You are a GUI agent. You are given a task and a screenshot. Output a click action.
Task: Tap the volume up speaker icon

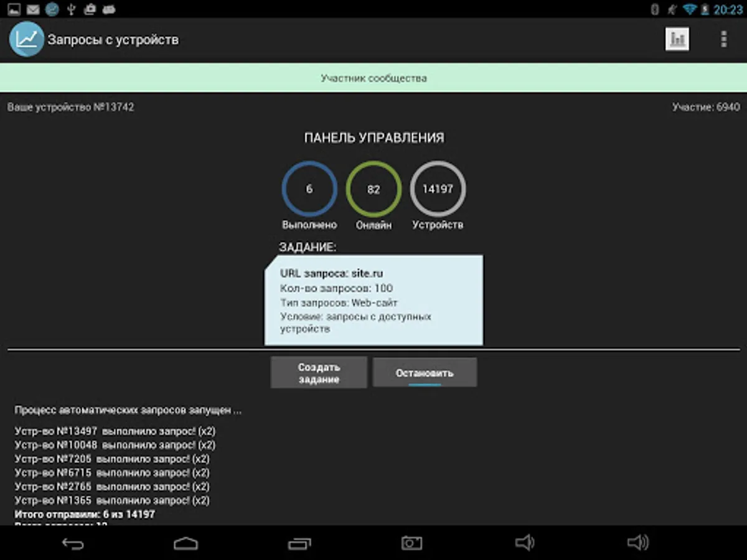click(637, 543)
